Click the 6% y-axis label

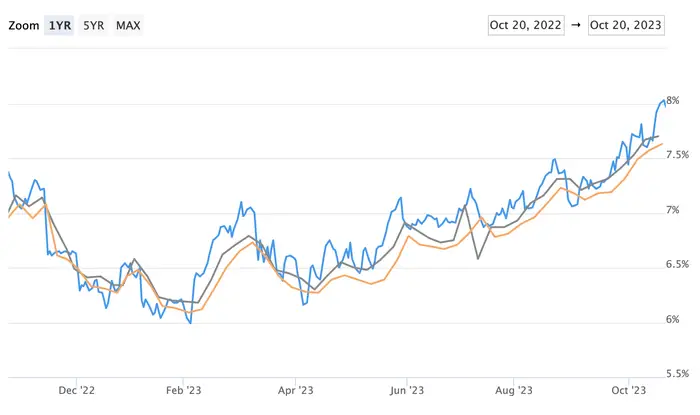[673, 320]
